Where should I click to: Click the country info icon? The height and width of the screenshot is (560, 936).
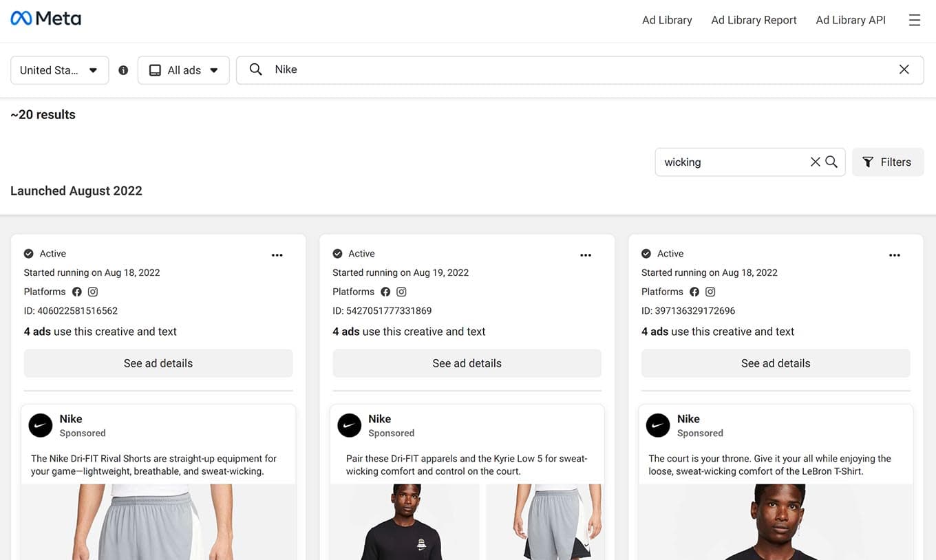click(123, 70)
